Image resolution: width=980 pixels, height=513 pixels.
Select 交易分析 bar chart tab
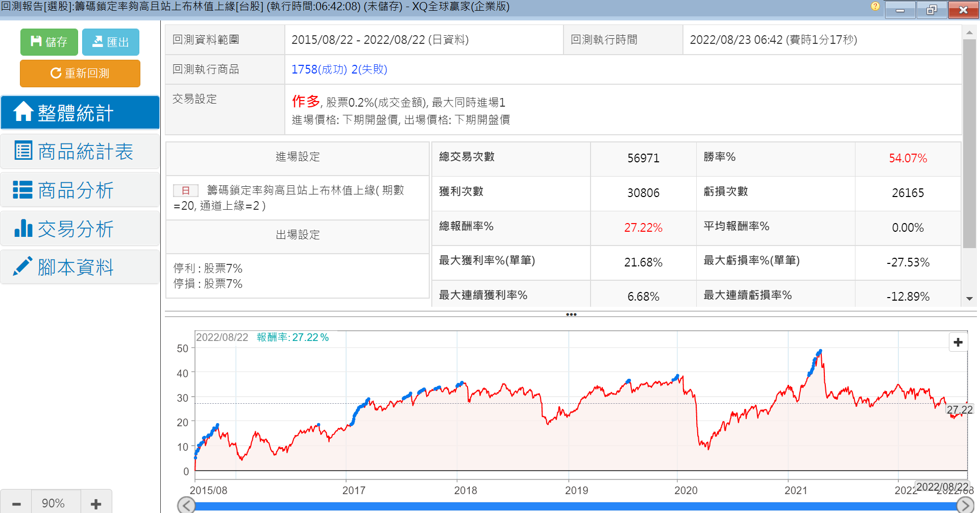(80, 229)
